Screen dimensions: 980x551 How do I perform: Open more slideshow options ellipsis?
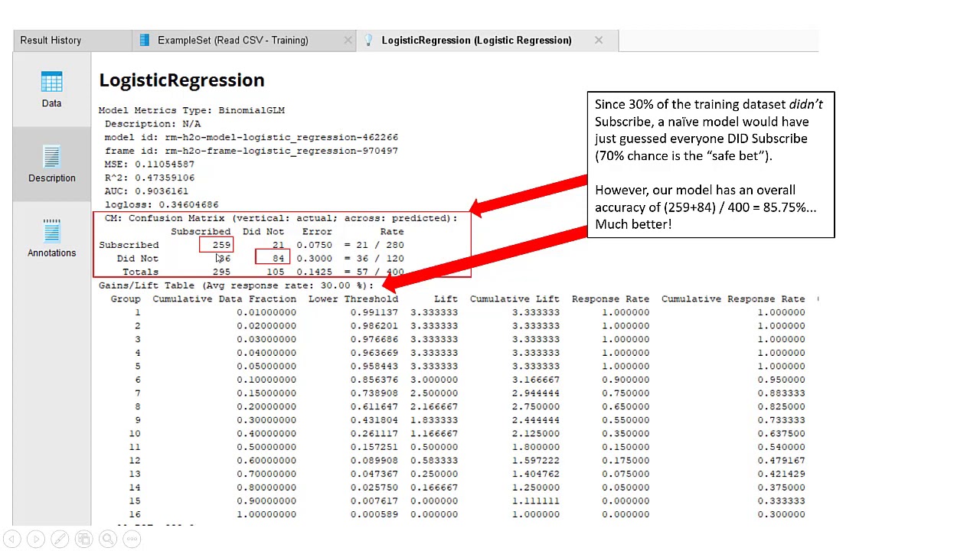(132, 540)
